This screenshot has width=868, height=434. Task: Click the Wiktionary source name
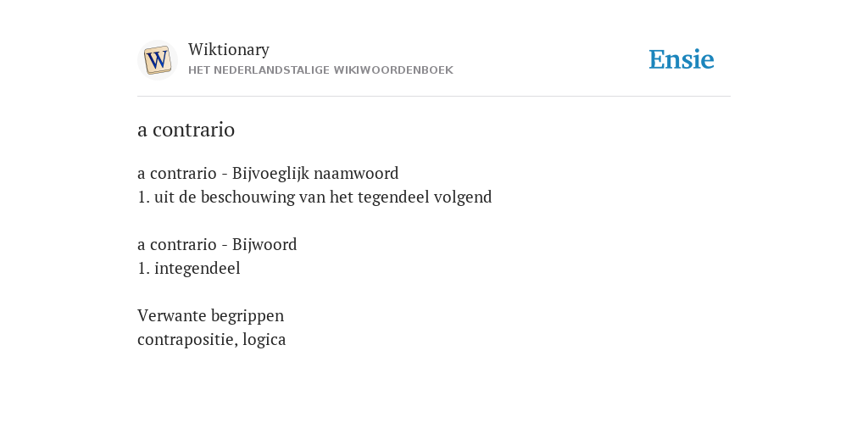(229, 49)
